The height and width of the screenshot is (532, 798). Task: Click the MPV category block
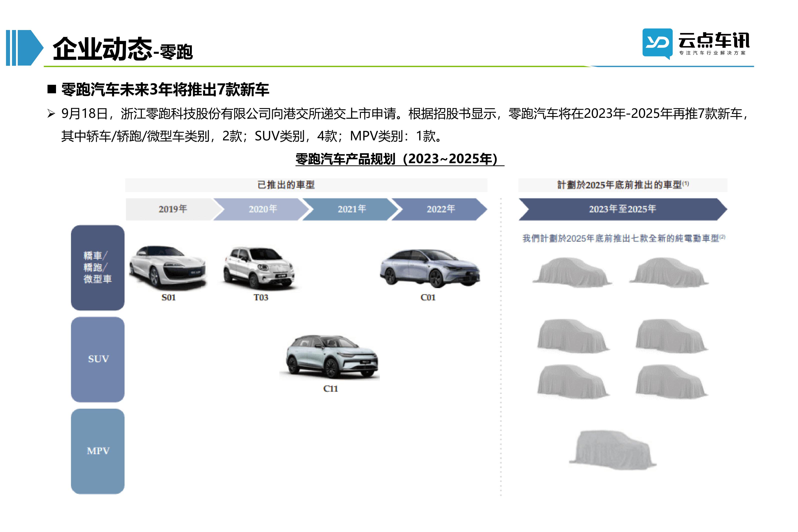tap(98, 451)
